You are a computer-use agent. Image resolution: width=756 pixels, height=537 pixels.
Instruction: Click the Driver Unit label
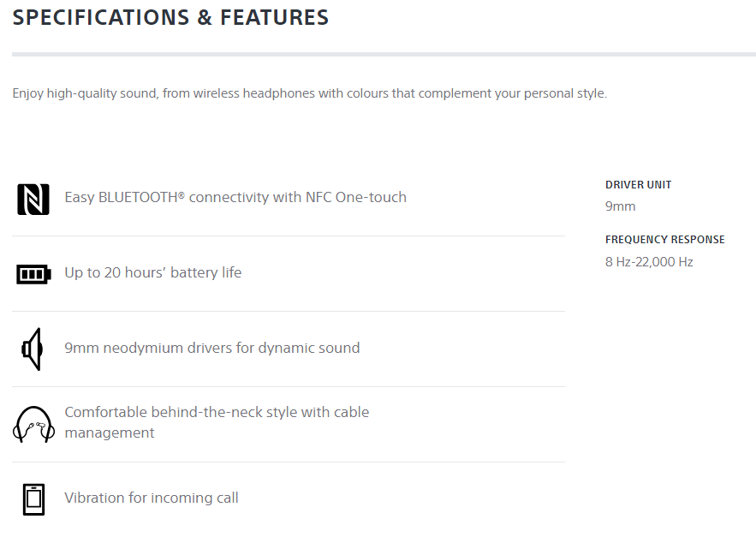(639, 185)
